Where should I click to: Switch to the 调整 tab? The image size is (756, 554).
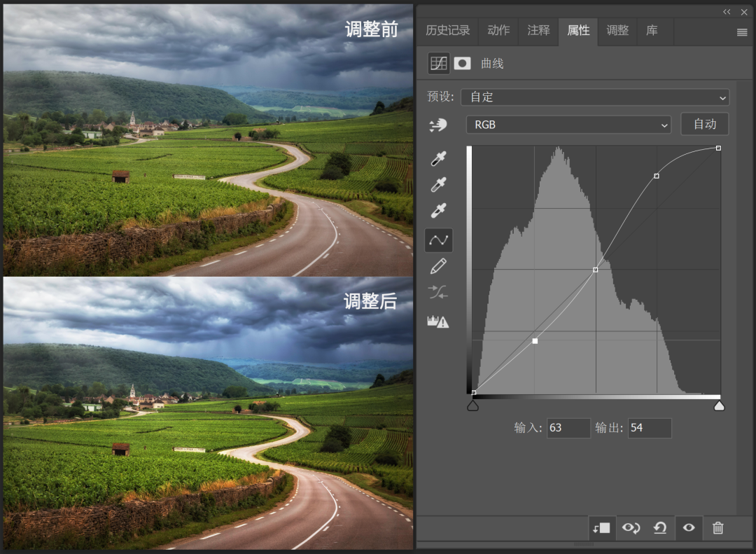pos(617,31)
